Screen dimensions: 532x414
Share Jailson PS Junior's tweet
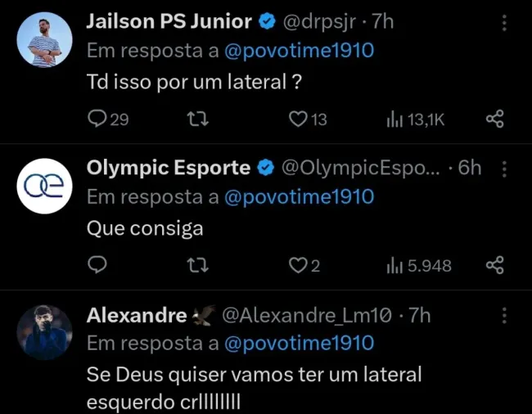(494, 119)
